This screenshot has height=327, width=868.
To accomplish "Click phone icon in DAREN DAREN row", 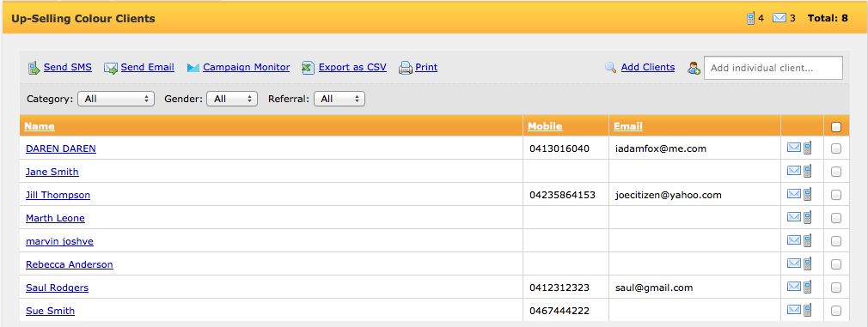I will coord(807,148).
